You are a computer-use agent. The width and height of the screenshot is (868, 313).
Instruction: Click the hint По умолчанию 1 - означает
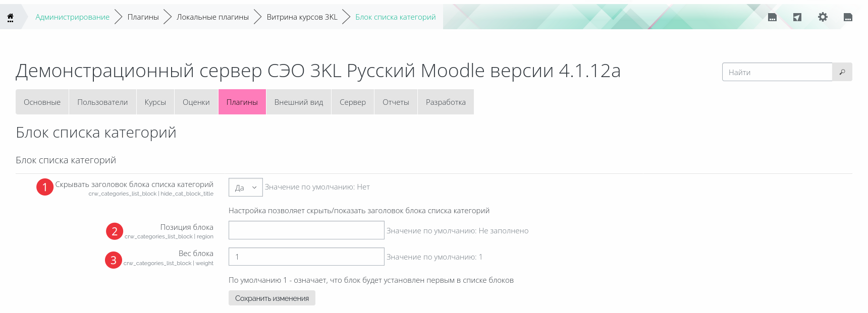point(371,280)
